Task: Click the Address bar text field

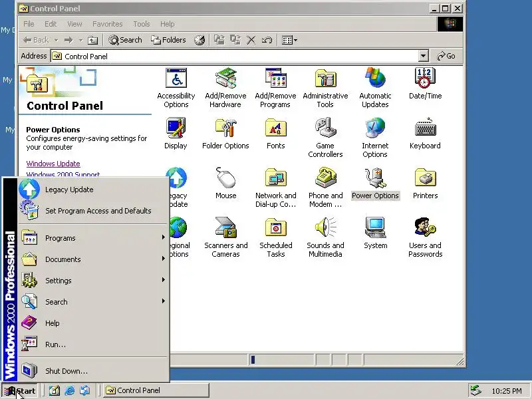Action: point(235,57)
